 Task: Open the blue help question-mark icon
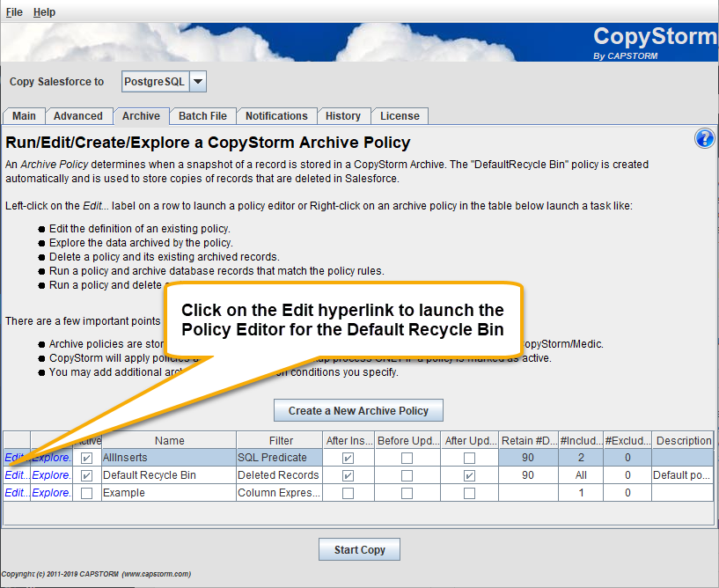coord(704,138)
